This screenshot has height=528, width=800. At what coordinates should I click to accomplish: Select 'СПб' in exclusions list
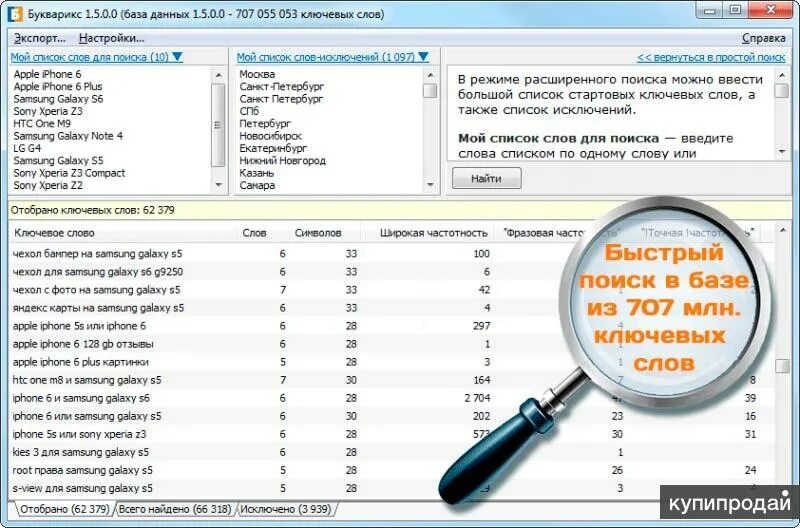(249, 111)
